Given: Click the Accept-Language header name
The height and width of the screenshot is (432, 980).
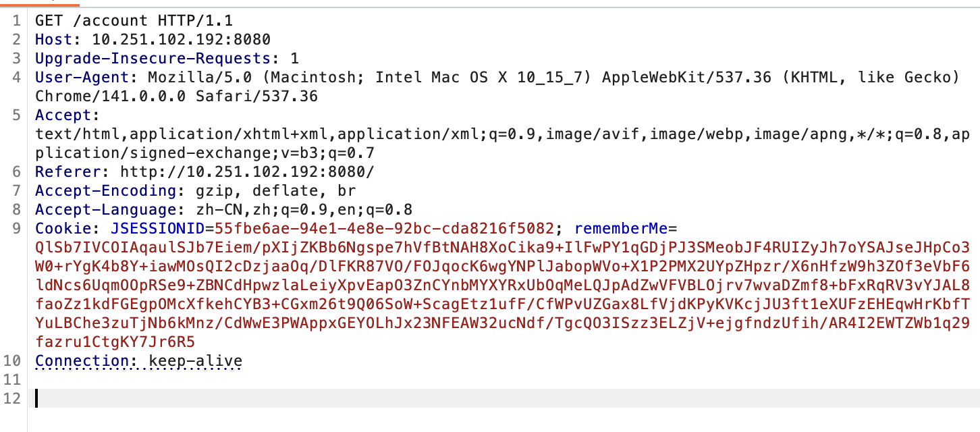Looking at the screenshot, I should pos(106,210).
